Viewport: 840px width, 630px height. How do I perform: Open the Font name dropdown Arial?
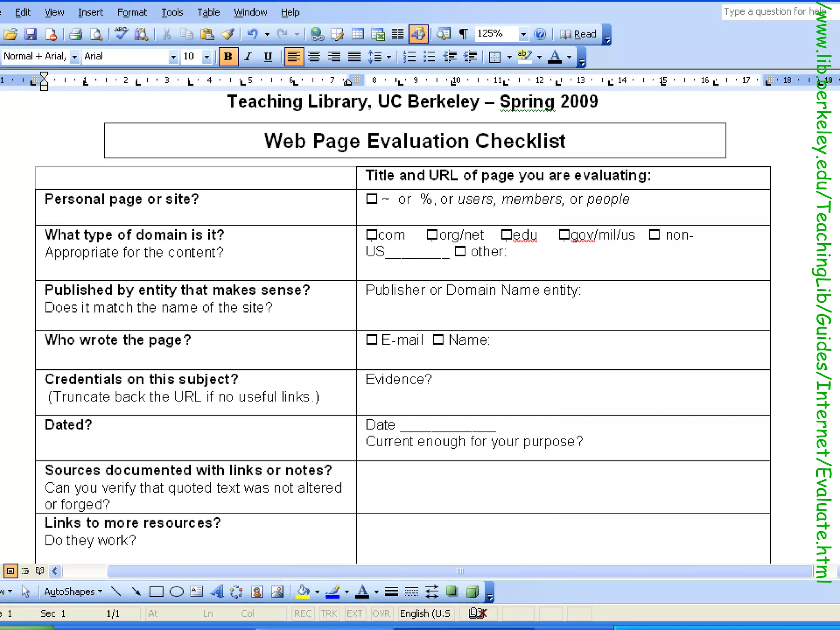tap(174, 57)
